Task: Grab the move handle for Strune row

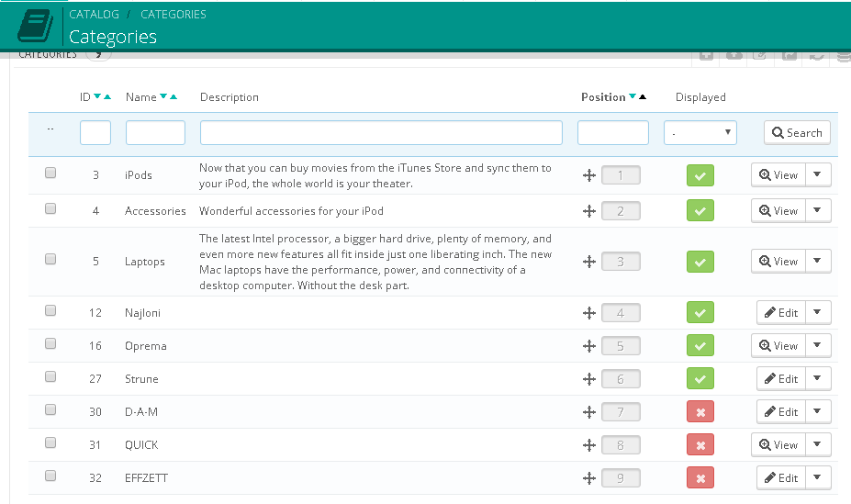Action: [x=589, y=379]
